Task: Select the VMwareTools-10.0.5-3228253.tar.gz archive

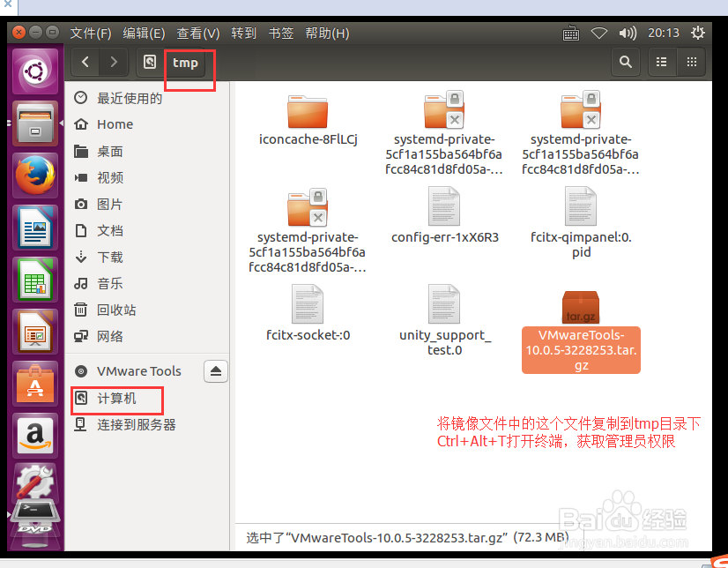Action: click(581, 332)
